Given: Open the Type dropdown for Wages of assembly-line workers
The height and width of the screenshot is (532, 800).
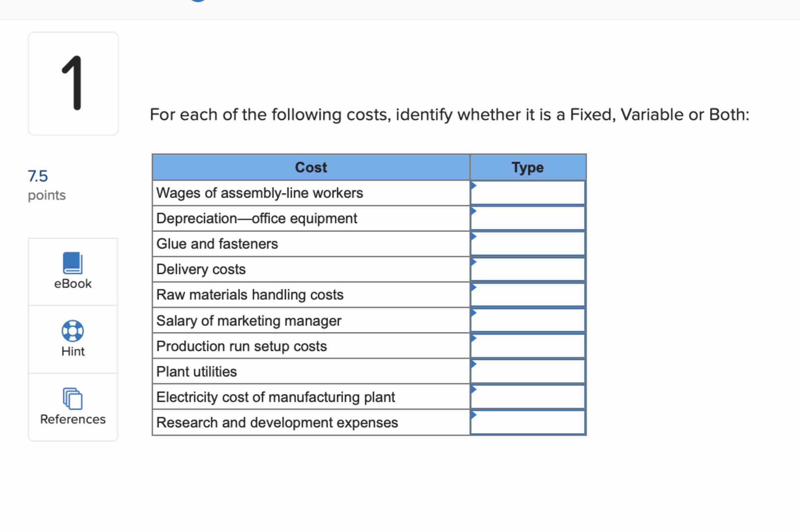Looking at the screenshot, I should (528, 192).
